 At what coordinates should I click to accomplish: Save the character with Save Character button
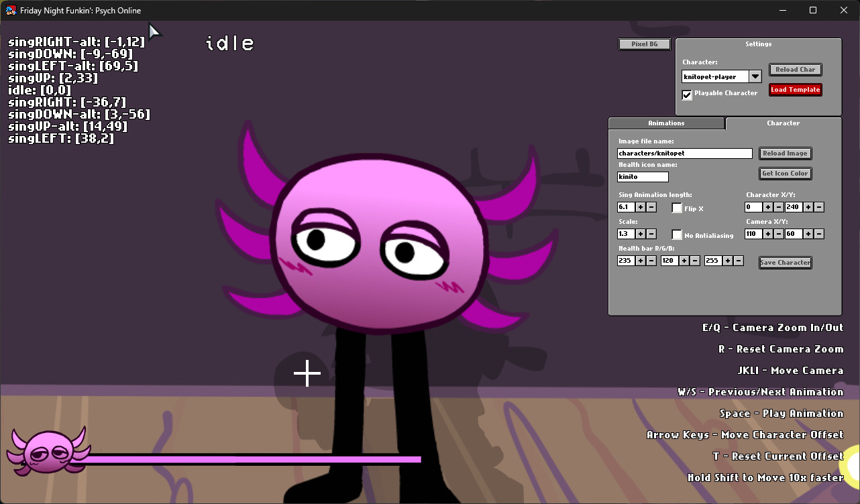[786, 263]
